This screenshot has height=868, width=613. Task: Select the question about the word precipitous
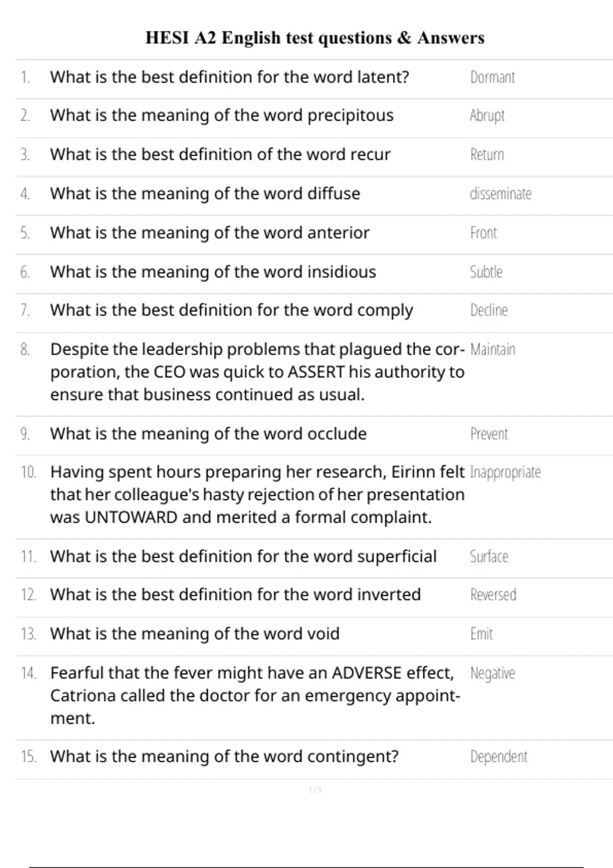[222, 115]
